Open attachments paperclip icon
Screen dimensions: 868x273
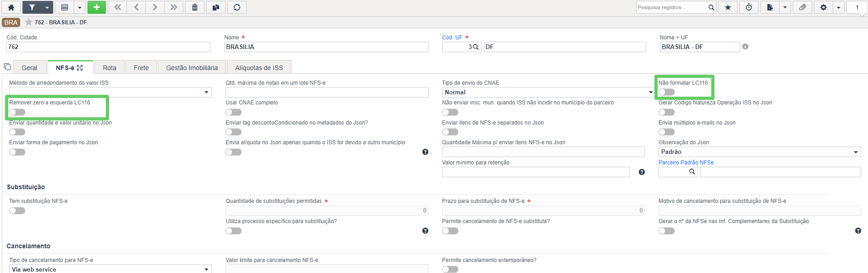tap(802, 7)
